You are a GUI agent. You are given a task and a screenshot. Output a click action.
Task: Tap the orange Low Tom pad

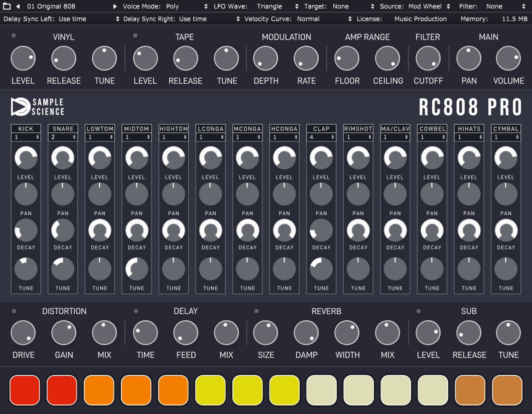point(99,390)
